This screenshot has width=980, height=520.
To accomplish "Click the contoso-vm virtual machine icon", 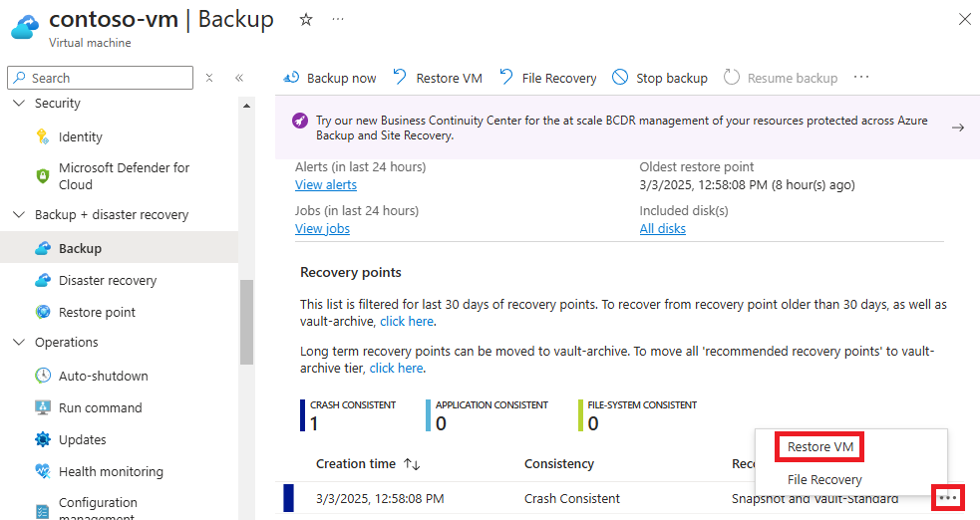I will pos(25,28).
